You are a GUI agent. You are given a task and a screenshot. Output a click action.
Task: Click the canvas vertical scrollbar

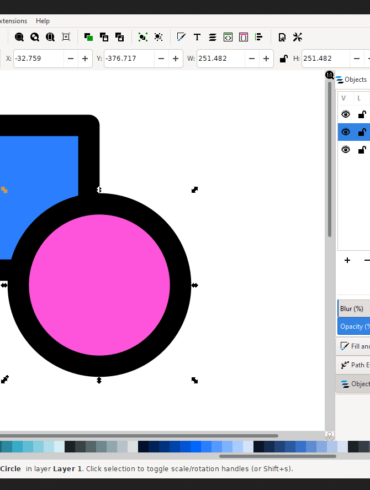329,160
